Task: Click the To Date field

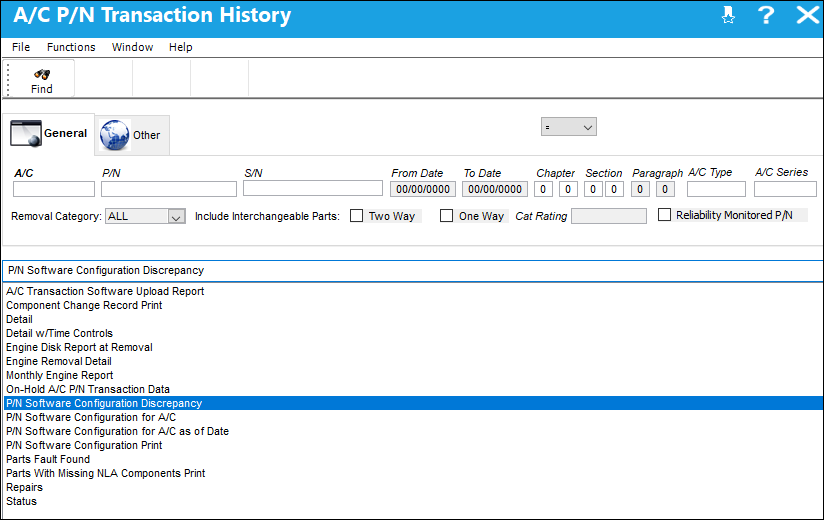Action: (495, 189)
